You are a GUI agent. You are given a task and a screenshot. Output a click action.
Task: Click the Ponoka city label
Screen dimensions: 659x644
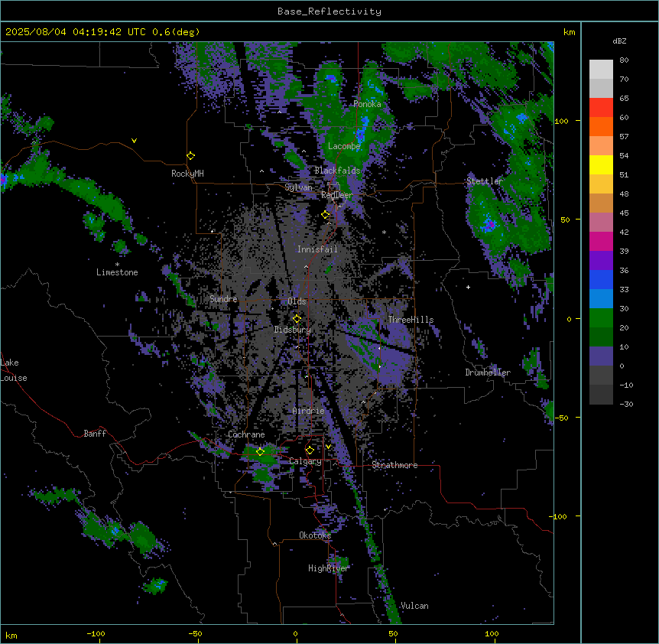(x=367, y=104)
